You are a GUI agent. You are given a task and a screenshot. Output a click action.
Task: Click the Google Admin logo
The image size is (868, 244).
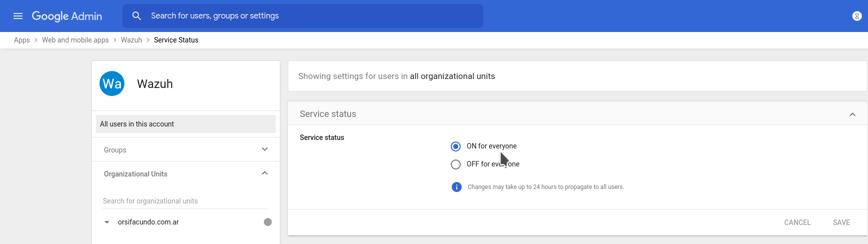67,16
